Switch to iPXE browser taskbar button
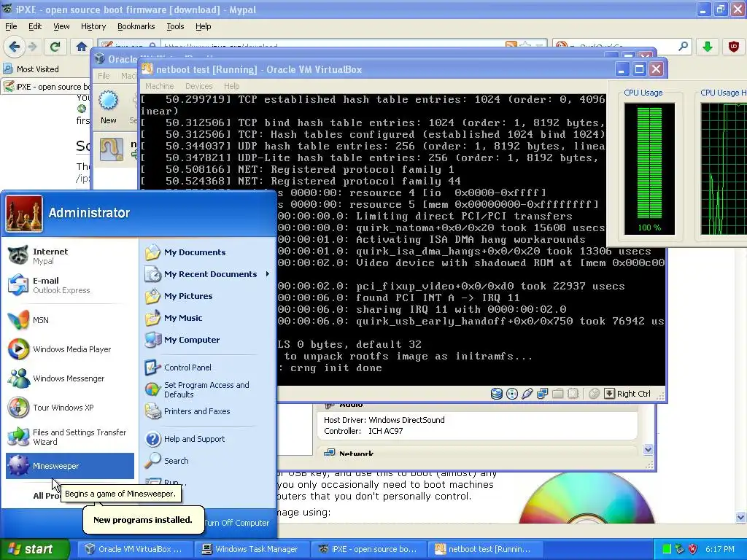Image resolution: width=747 pixels, height=560 pixels. coord(368,549)
